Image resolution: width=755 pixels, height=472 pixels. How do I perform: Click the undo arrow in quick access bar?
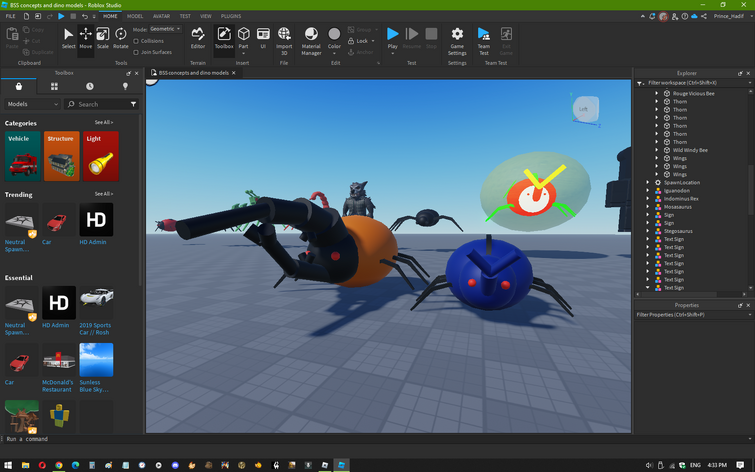[x=85, y=16]
